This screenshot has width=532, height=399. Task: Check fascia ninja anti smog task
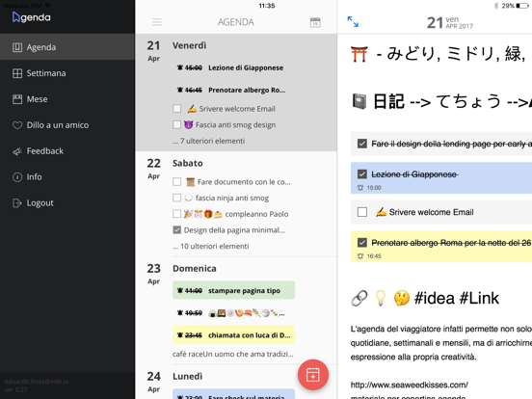click(176, 198)
